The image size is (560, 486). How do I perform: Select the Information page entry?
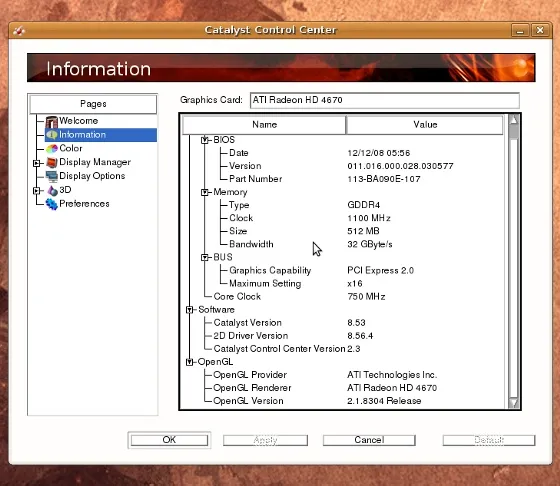101,135
